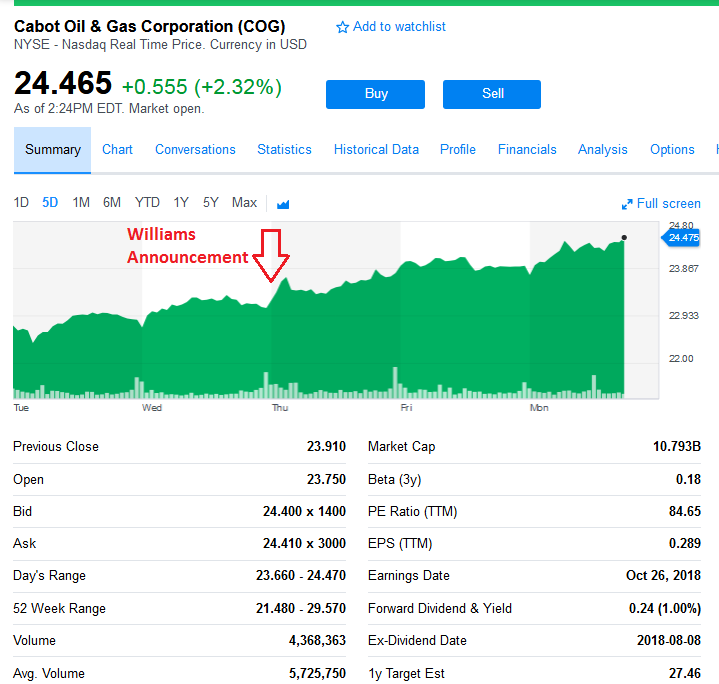Click Forward Dividend & Yield value 0.24 (1.00%)
This screenshot has width=719, height=684.
pyautogui.click(x=665, y=608)
